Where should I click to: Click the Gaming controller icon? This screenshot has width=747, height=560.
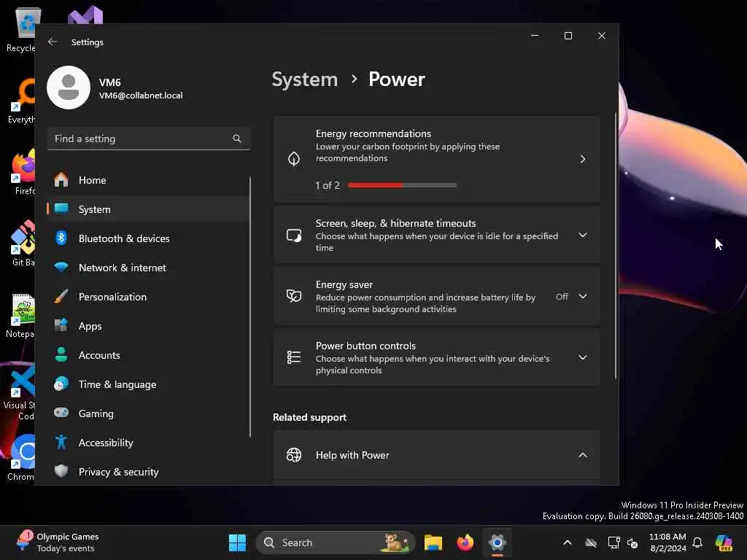coord(61,413)
